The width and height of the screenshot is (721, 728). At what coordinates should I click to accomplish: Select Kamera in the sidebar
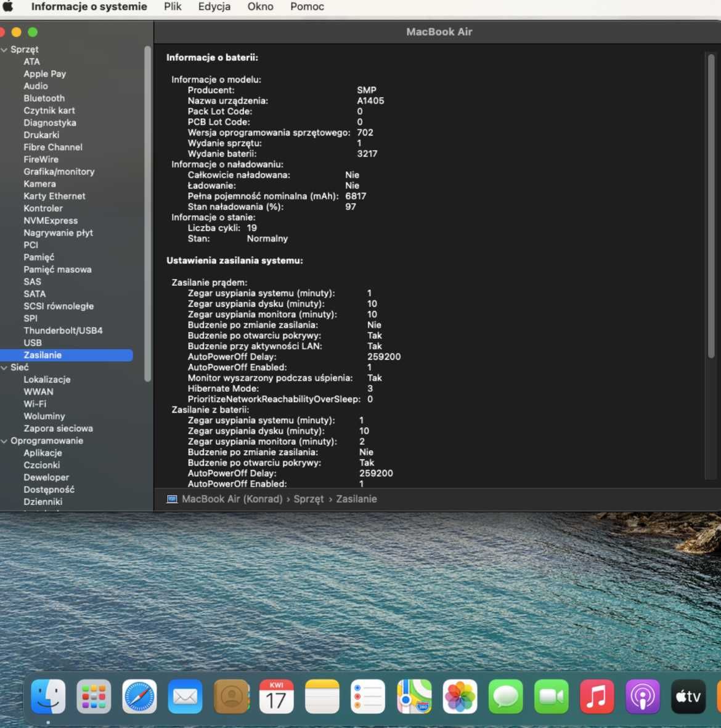(39, 184)
